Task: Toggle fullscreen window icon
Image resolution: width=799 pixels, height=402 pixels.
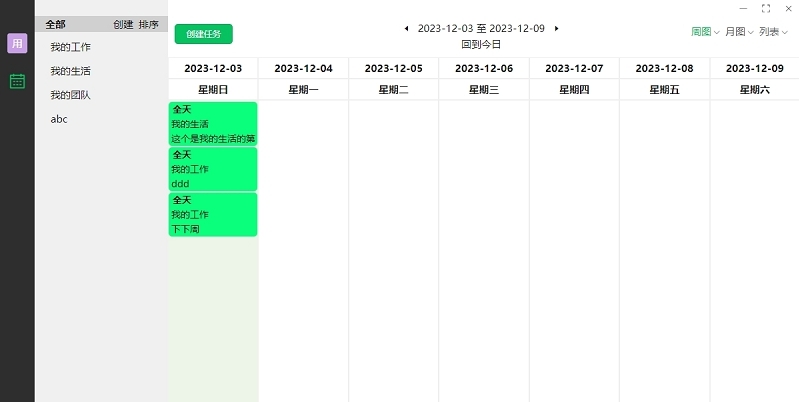Action: 765,8
